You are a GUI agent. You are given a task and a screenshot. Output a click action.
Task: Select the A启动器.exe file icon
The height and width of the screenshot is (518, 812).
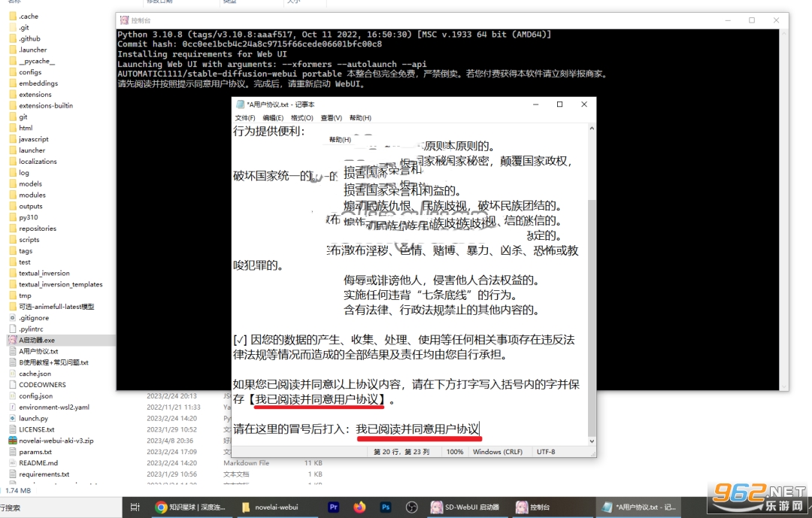coord(13,340)
